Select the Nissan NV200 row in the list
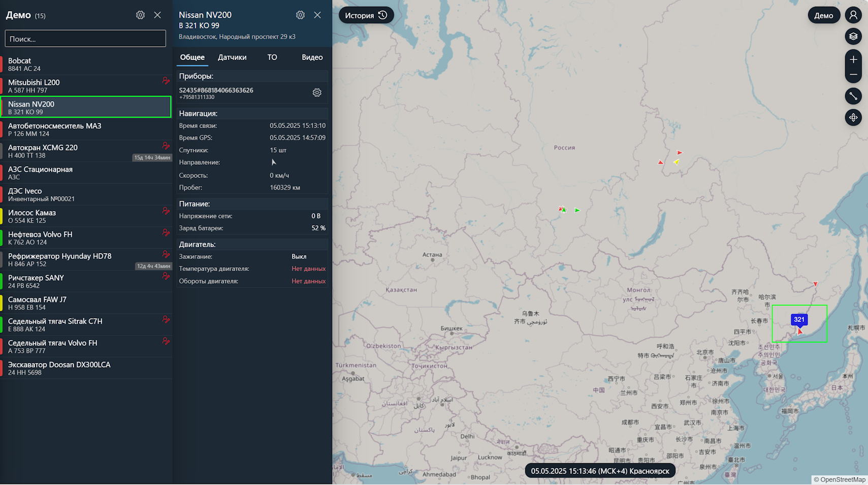 (x=86, y=107)
